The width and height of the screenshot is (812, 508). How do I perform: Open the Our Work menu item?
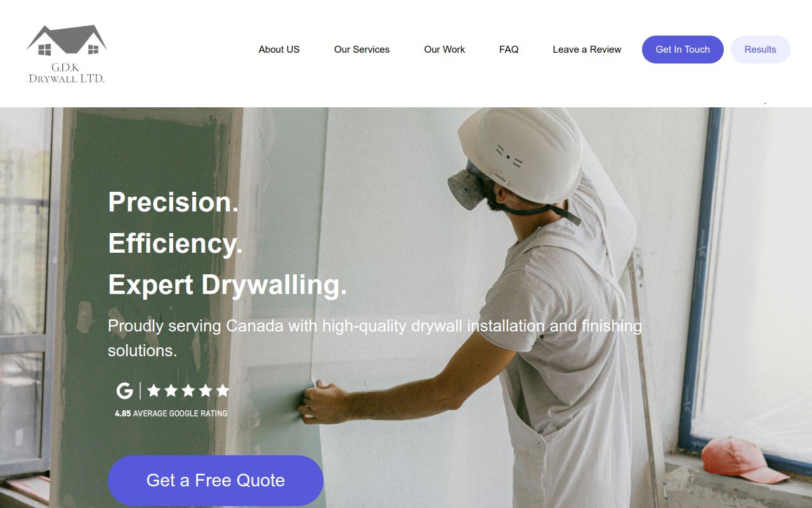tap(445, 50)
